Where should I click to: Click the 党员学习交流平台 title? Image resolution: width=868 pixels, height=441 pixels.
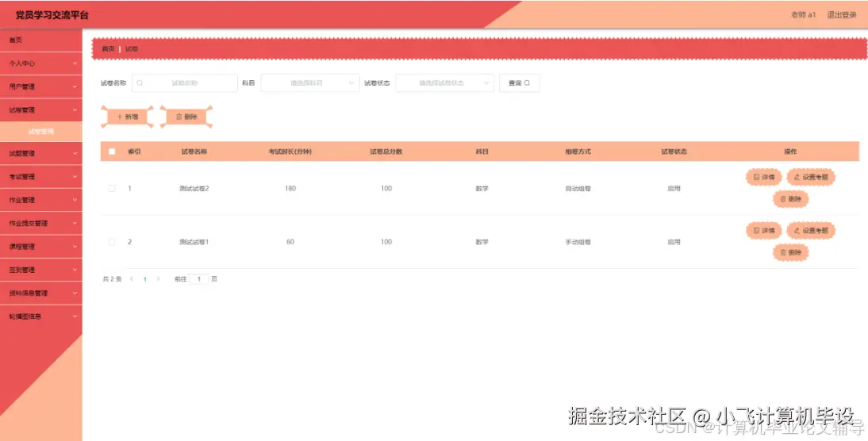pyautogui.click(x=52, y=15)
